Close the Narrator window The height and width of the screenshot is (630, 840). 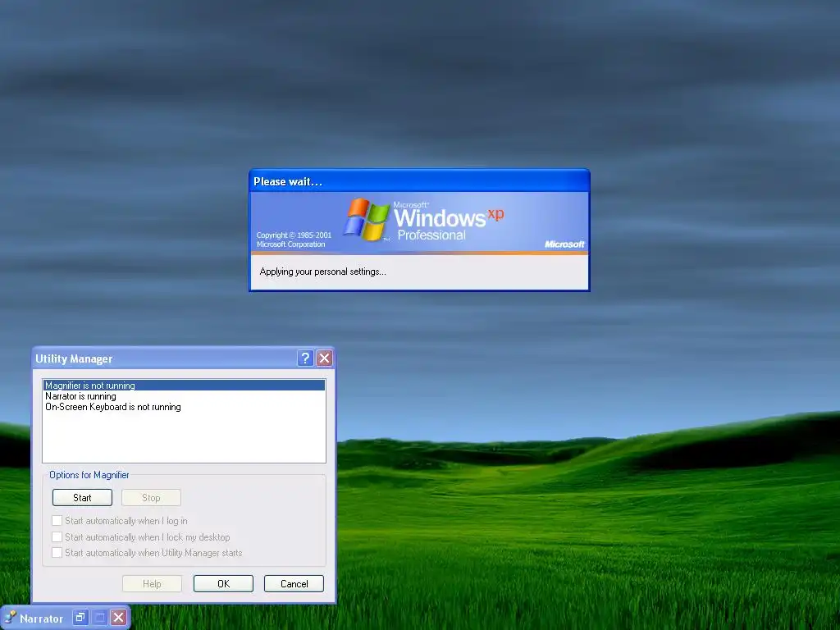pyautogui.click(x=119, y=617)
